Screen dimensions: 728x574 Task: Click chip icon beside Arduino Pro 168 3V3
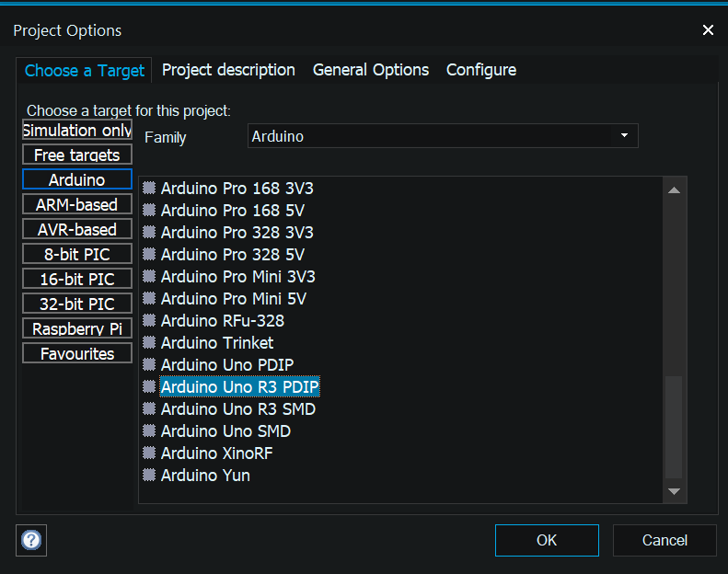coord(149,189)
